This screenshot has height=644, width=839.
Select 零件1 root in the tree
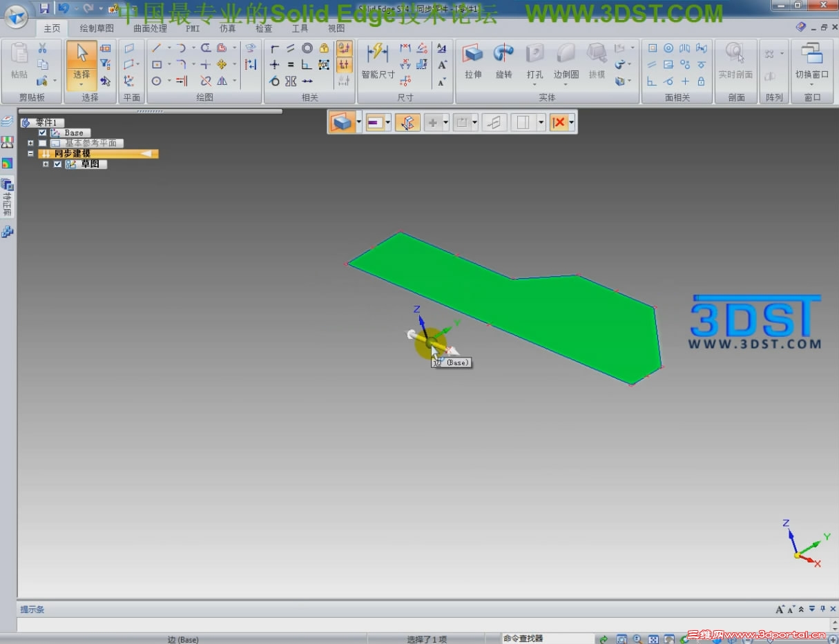[42, 122]
